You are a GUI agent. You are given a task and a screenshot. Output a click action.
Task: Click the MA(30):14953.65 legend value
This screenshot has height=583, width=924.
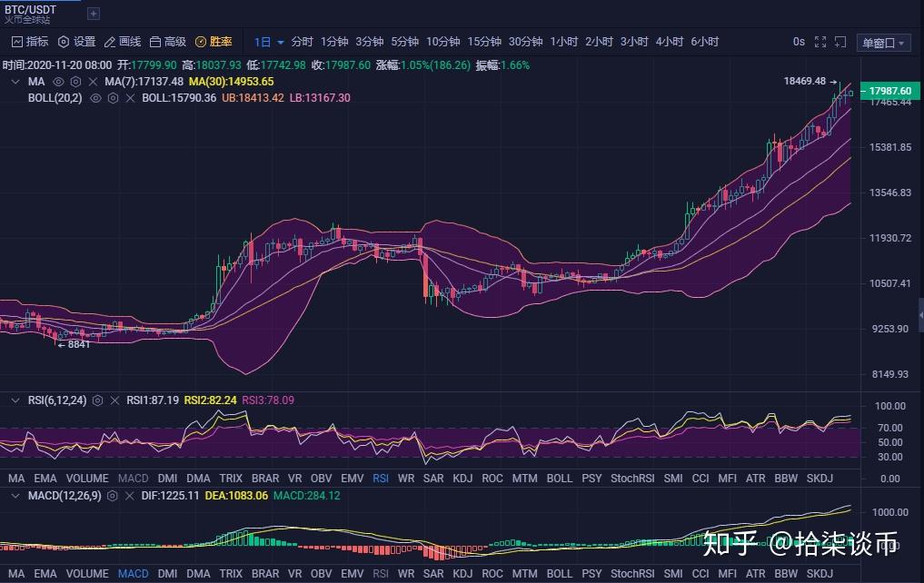coord(231,82)
